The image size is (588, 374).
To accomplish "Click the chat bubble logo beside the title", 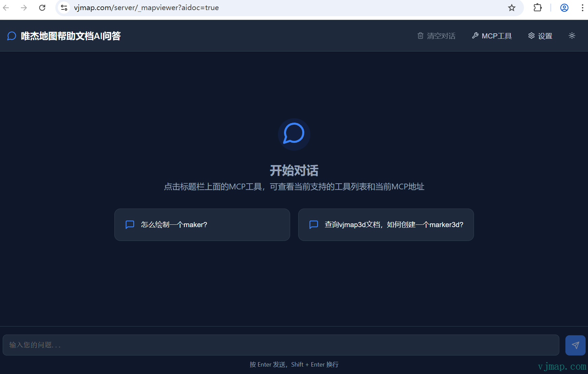I will pos(12,36).
